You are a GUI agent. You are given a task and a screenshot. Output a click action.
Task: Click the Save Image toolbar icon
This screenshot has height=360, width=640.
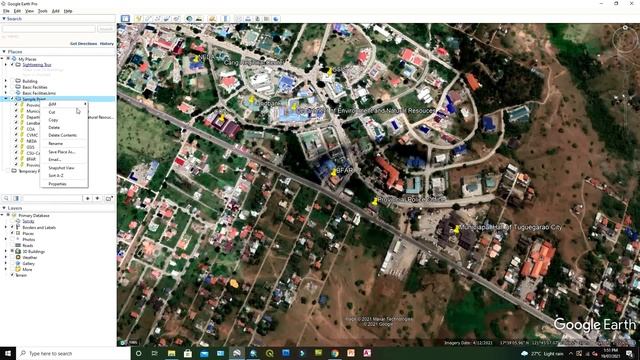[257, 19]
